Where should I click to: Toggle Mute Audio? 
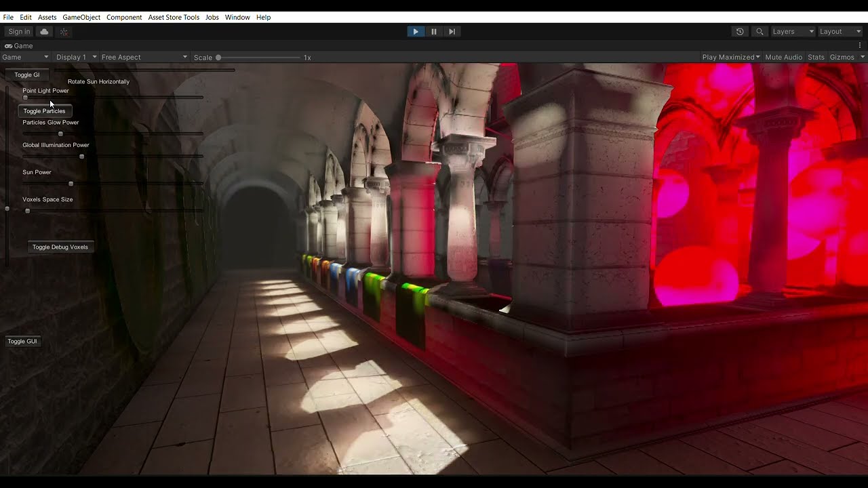tap(783, 57)
